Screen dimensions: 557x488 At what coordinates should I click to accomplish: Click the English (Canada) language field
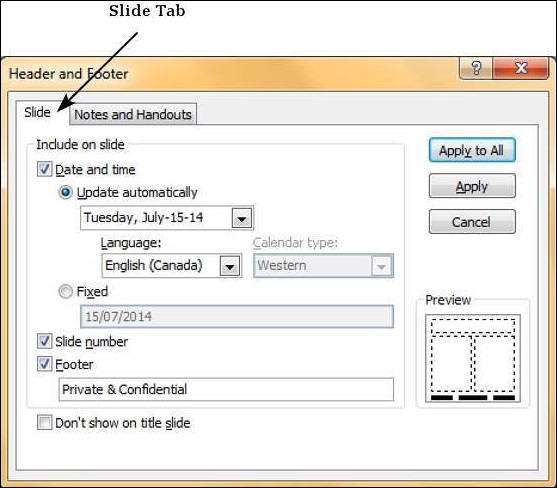coord(172,266)
